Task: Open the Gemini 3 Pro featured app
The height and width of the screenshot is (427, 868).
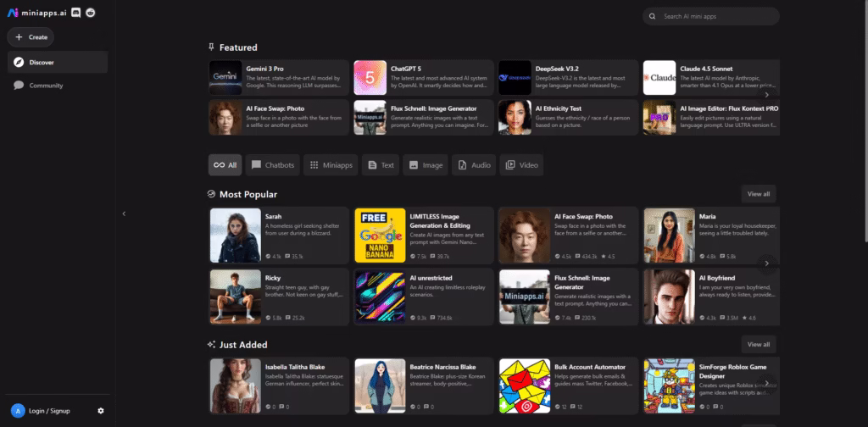Action: point(279,78)
